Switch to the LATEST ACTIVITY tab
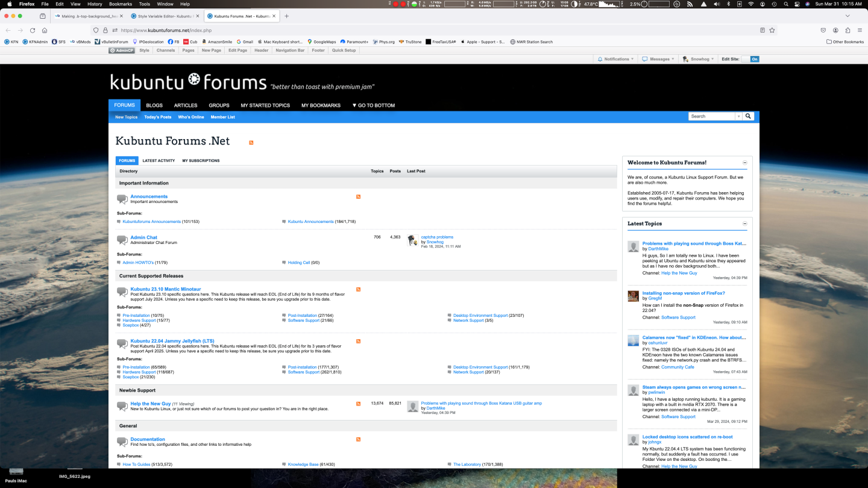The image size is (868, 488). pyautogui.click(x=159, y=161)
